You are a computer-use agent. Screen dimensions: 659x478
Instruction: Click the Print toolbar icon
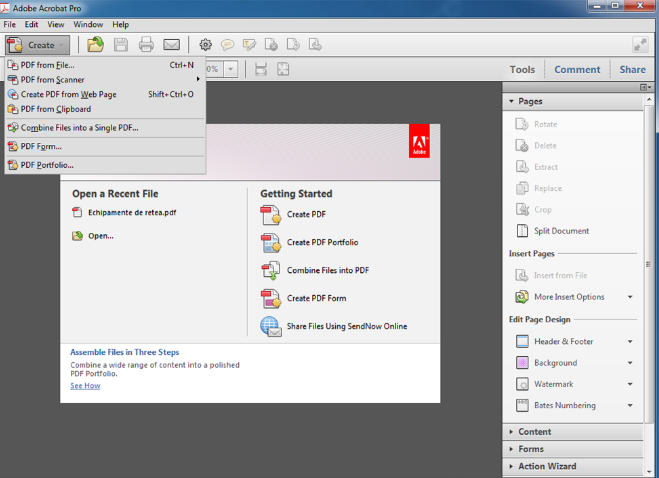point(146,44)
